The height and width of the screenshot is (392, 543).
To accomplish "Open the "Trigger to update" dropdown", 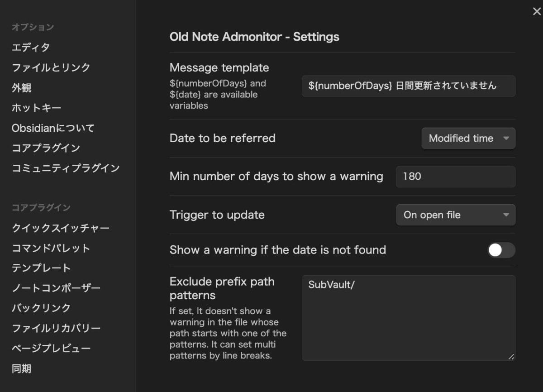I will click(456, 215).
